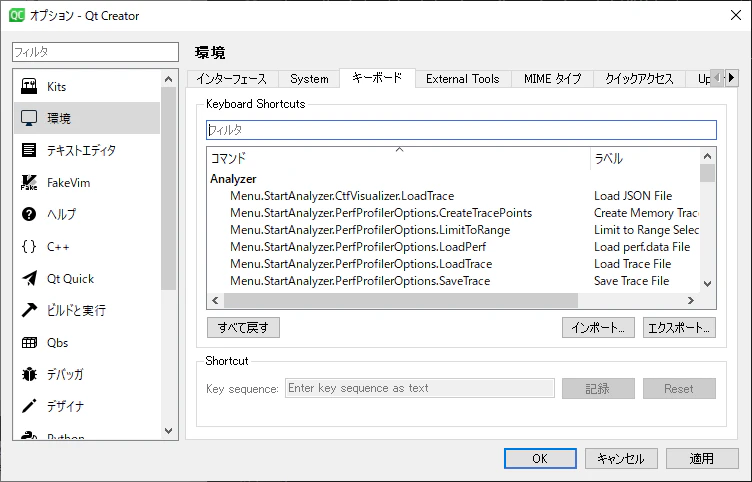Click the shortcut list vertical scrollbar thumb
Image resolution: width=752 pixels, height=482 pixels.
pyautogui.click(x=707, y=173)
